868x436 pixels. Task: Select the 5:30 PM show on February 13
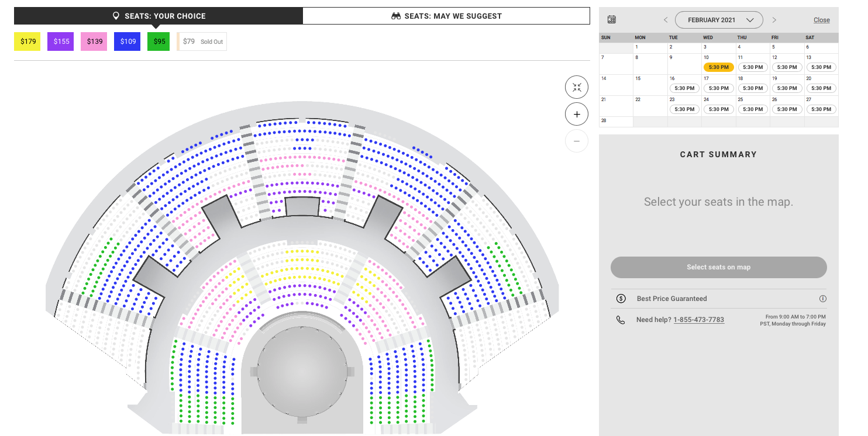(x=821, y=67)
